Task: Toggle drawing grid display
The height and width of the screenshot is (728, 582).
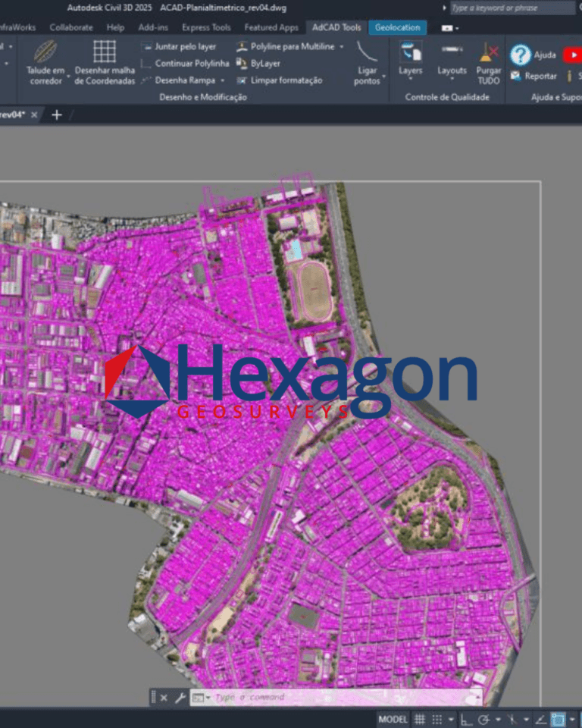Action: click(420, 719)
